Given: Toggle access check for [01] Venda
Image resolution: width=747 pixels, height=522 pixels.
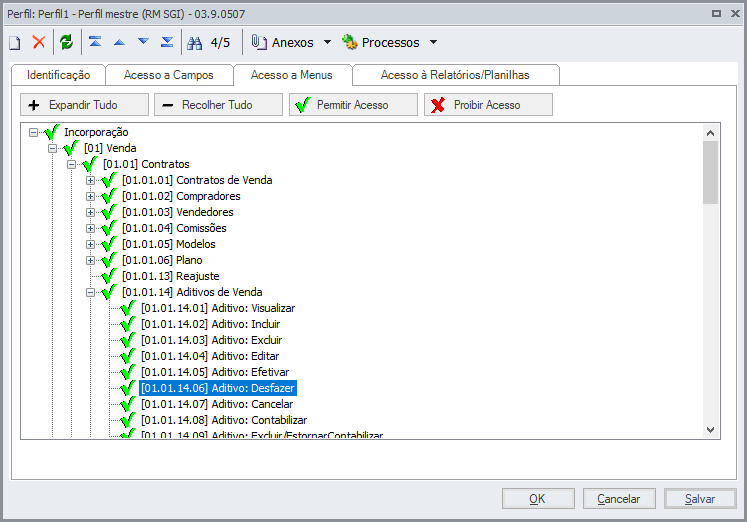Looking at the screenshot, I should pyautogui.click(x=71, y=148).
